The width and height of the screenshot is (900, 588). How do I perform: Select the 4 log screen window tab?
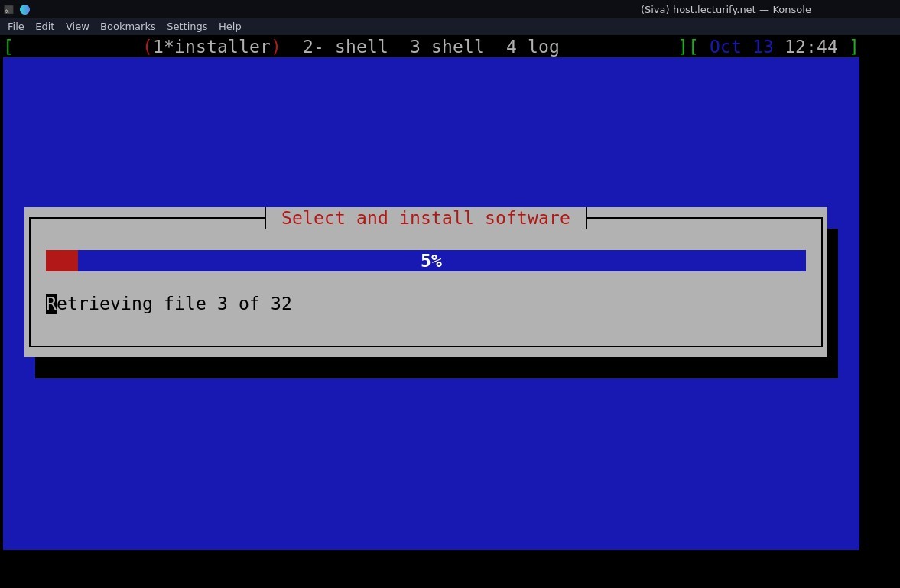[533, 47]
